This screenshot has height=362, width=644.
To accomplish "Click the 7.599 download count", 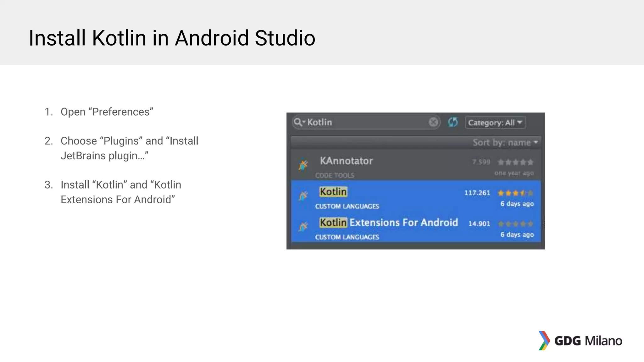I will [481, 162].
